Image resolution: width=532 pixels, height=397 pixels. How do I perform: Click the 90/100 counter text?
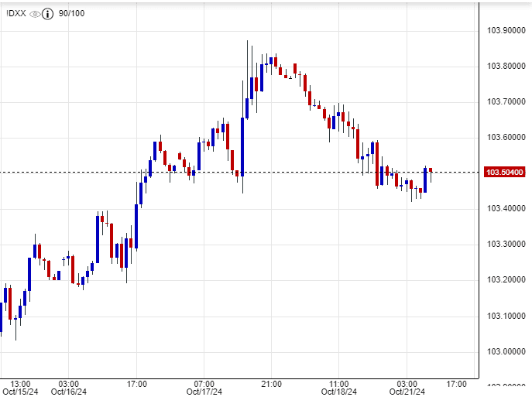tap(71, 14)
